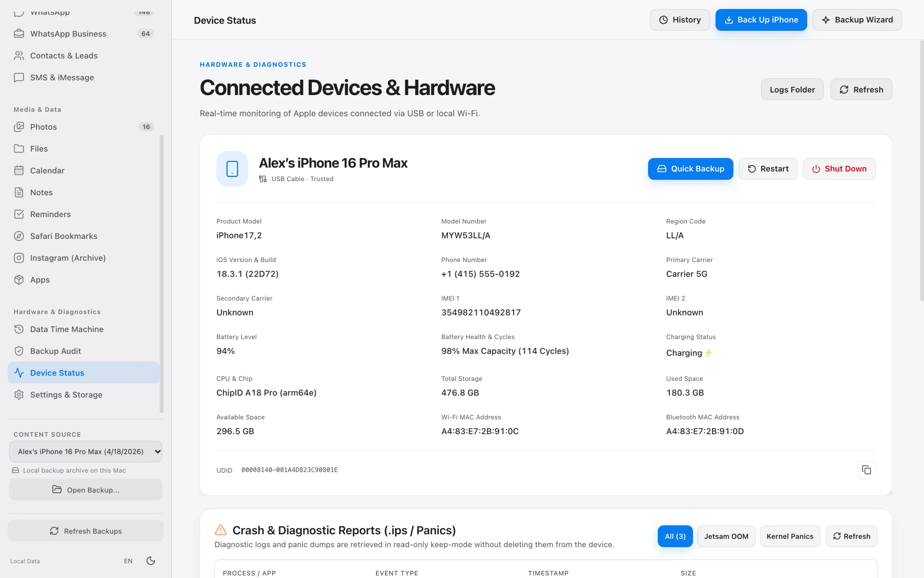Open backup History
The height and width of the screenshot is (578, 924).
click(x=680, y=20)
